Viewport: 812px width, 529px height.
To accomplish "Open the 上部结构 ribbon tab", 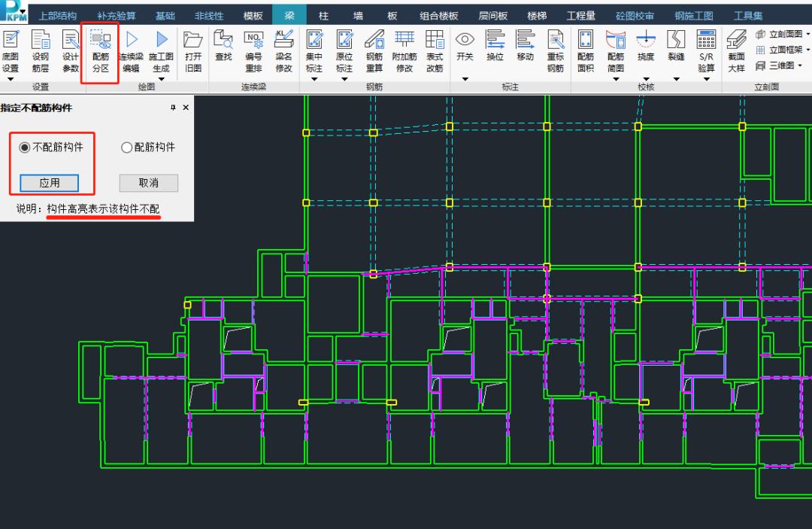I will 57,15.
